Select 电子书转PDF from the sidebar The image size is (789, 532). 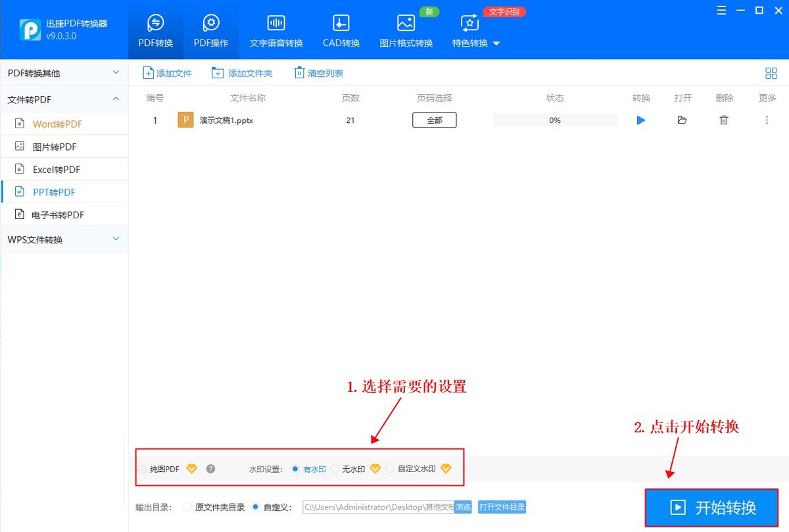pos(60,214)
